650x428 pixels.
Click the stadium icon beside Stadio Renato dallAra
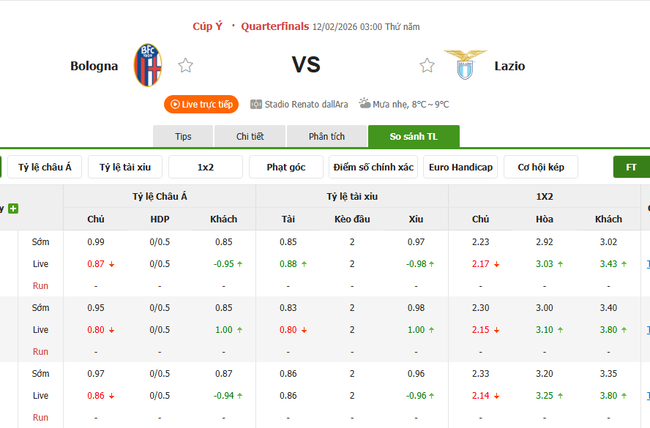(256, 104)
